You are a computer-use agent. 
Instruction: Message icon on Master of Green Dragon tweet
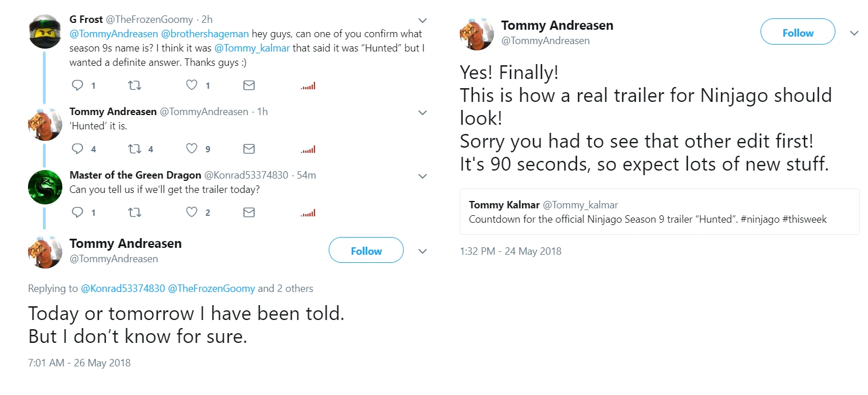[249, 212]
